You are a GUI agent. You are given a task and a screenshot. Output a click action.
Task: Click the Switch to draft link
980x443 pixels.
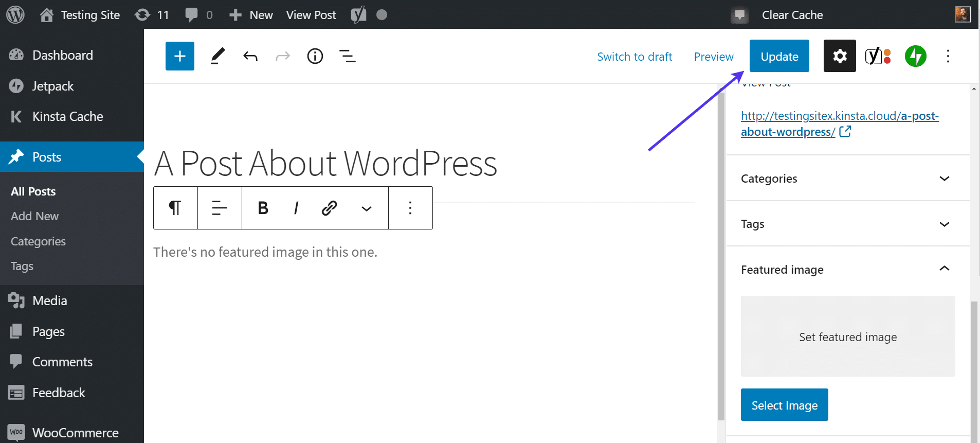(x=634, y=57)
